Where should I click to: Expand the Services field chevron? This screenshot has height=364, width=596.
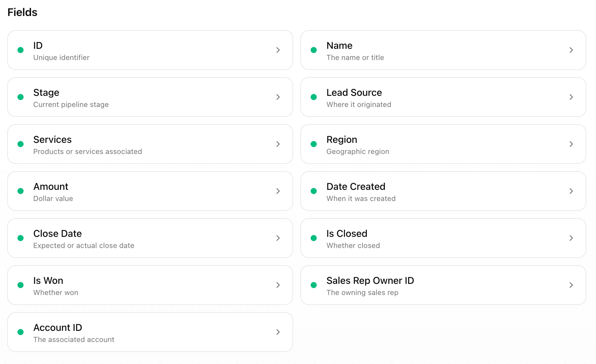coord(278,144)
